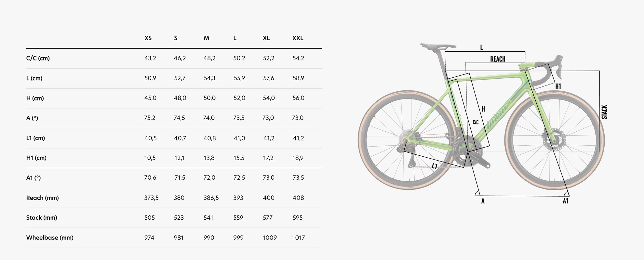The width and height of the screenshot is (644, 260).
Task: Select the XXL size column header
Action: tap(298, 38)
